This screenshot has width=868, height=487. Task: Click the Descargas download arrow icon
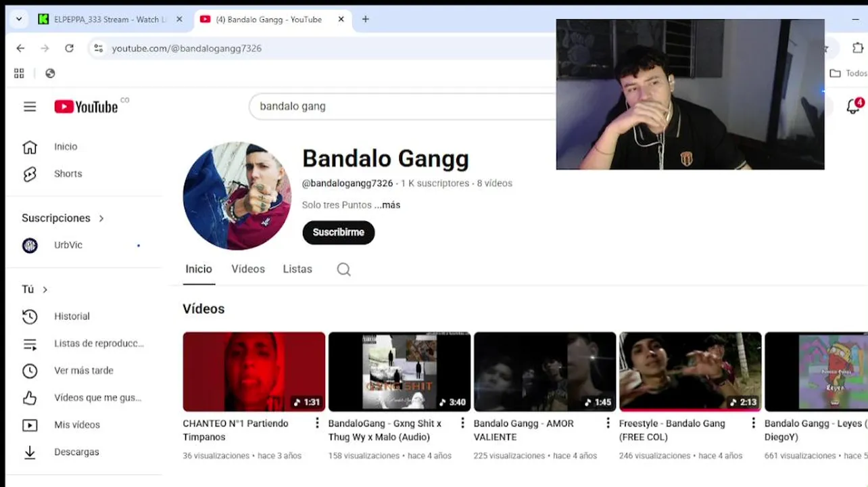tap(30, 452)
